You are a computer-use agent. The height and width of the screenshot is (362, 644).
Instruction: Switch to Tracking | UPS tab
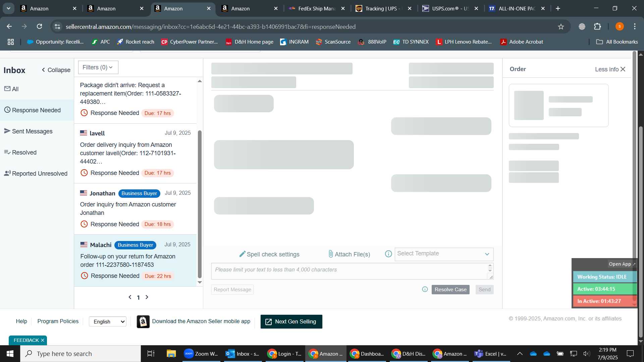(x=383, y=8)
